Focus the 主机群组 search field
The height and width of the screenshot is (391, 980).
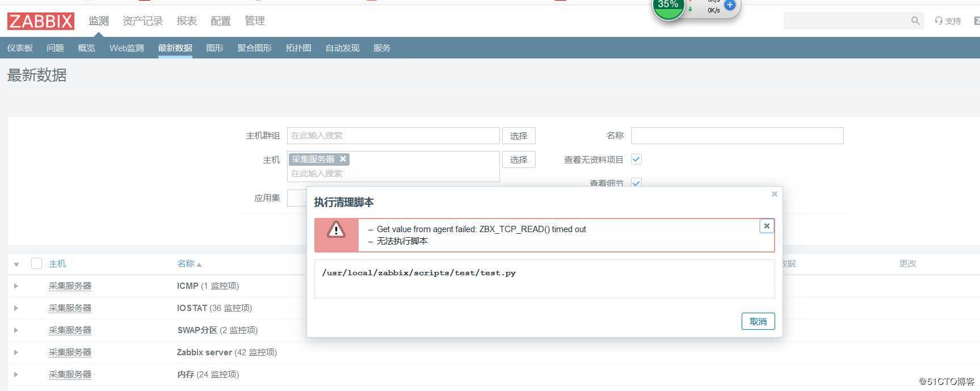coord(393,136)
